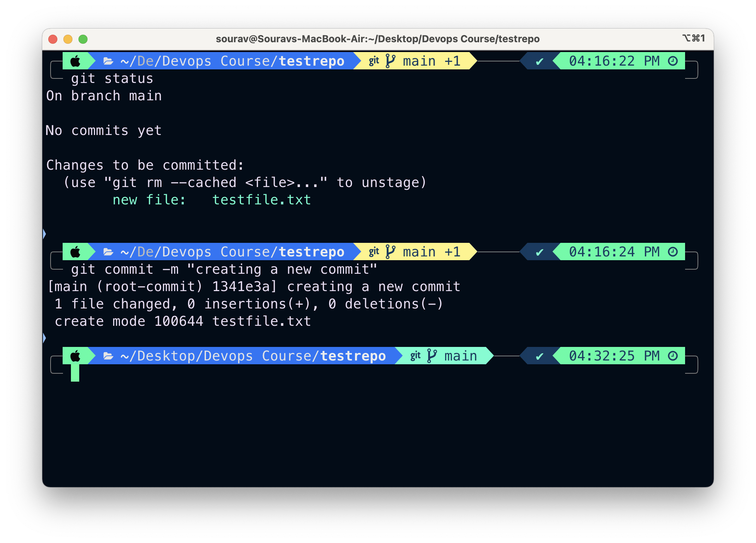Click the folder icon in the 04:16:24 prompt
The image size is (756, 543).
click(108, 252)
